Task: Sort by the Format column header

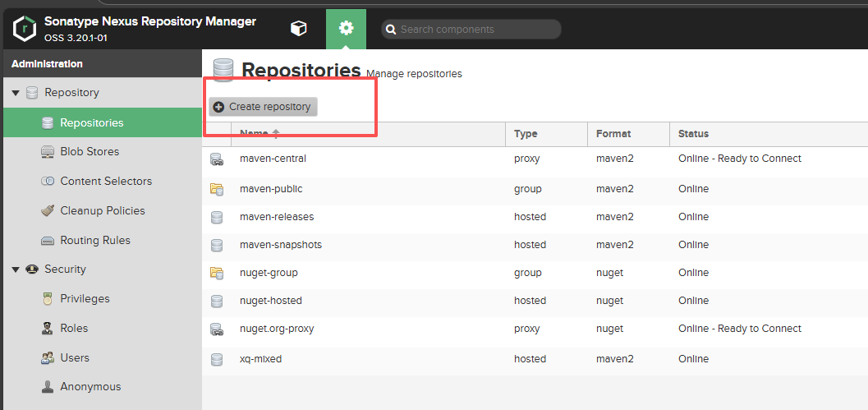Action: (x=628, y=134)
